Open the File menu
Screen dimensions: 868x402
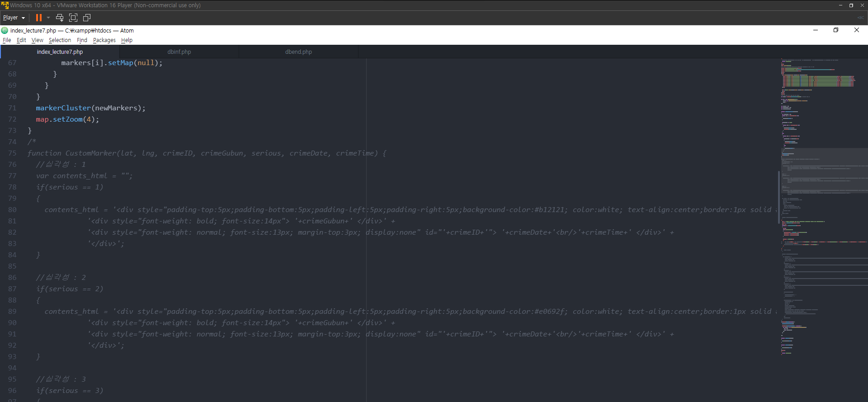coord(7,40)
